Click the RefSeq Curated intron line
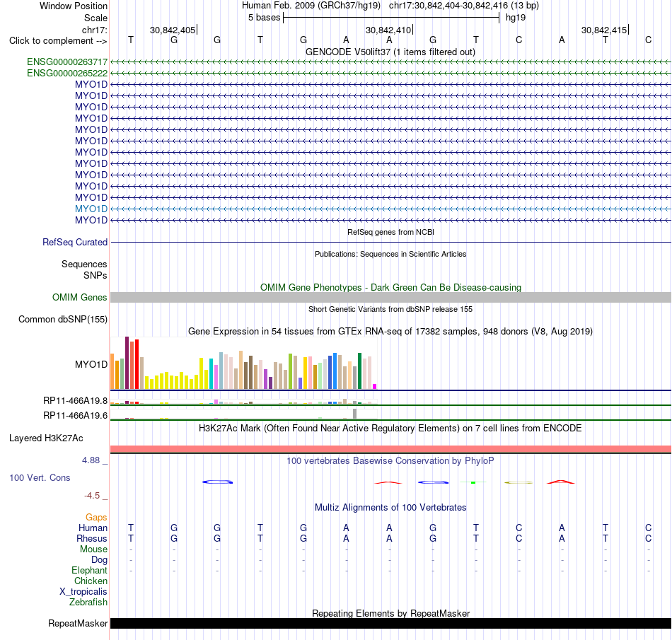Screen dimensions: 672x640 pos(390,243)
